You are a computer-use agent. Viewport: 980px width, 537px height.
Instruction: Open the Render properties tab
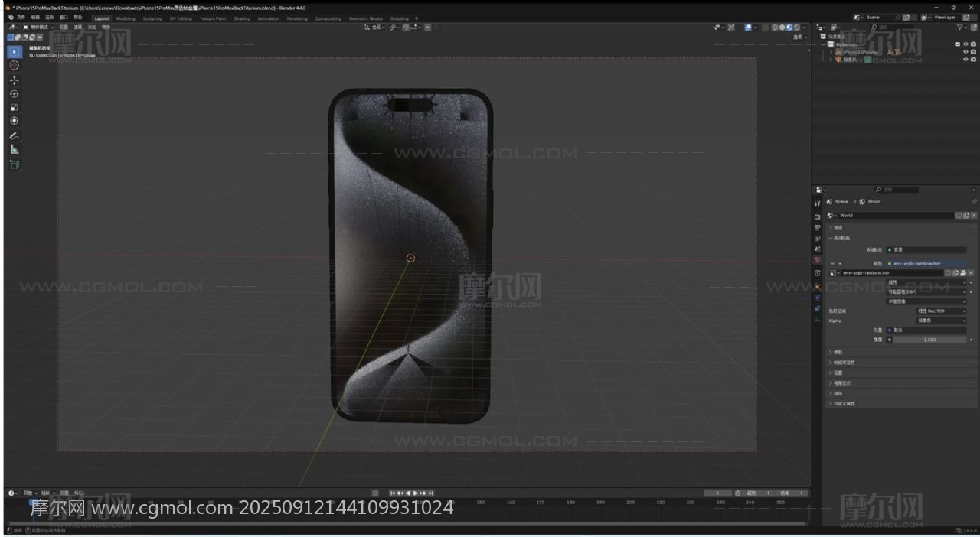click(x=818, y=217)
